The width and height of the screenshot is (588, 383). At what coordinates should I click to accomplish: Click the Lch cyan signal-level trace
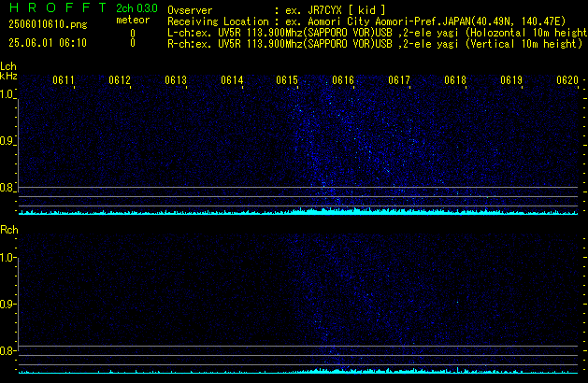pyautogui.click(x=298, y=211)
